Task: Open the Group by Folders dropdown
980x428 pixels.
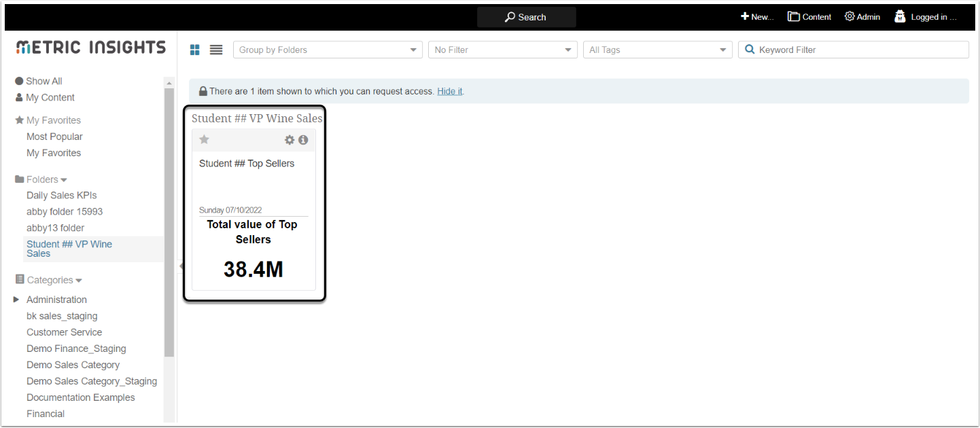Action: (x=328, y=50)
